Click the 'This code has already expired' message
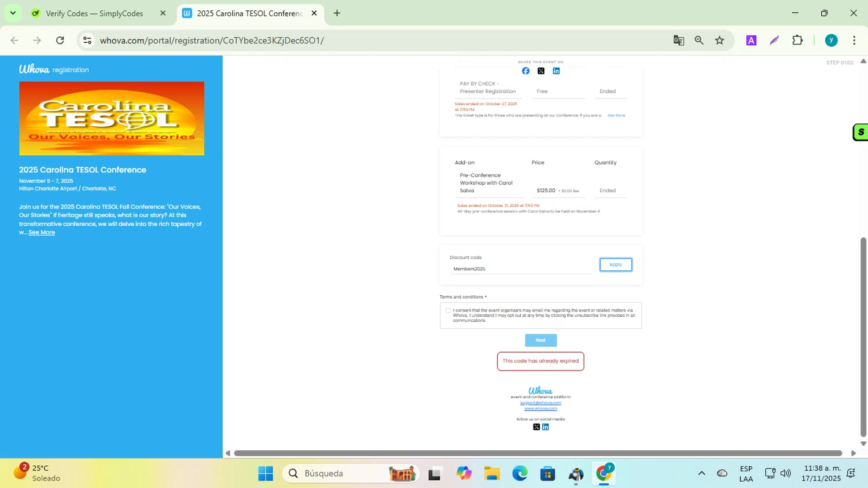Screen dimensions: 868x488 (x=540, y=361)
